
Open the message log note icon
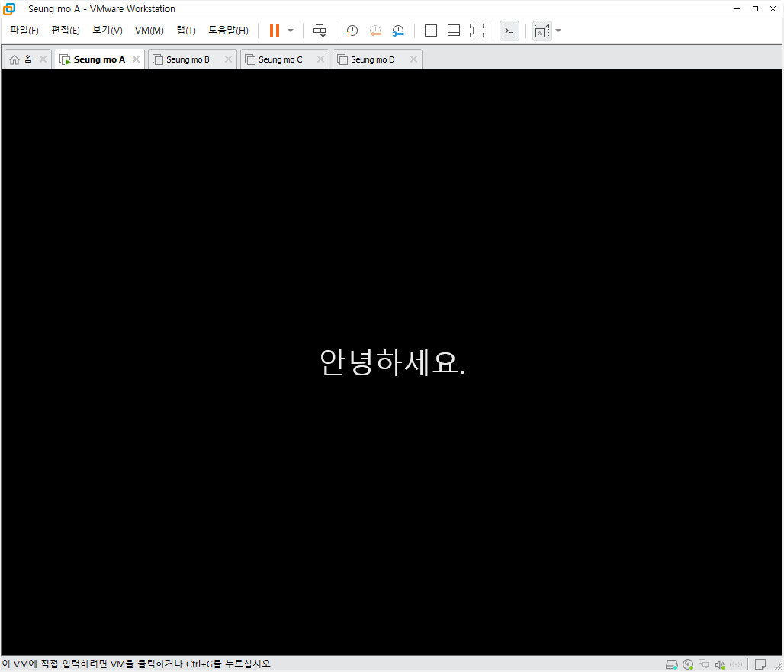(760, 664)
